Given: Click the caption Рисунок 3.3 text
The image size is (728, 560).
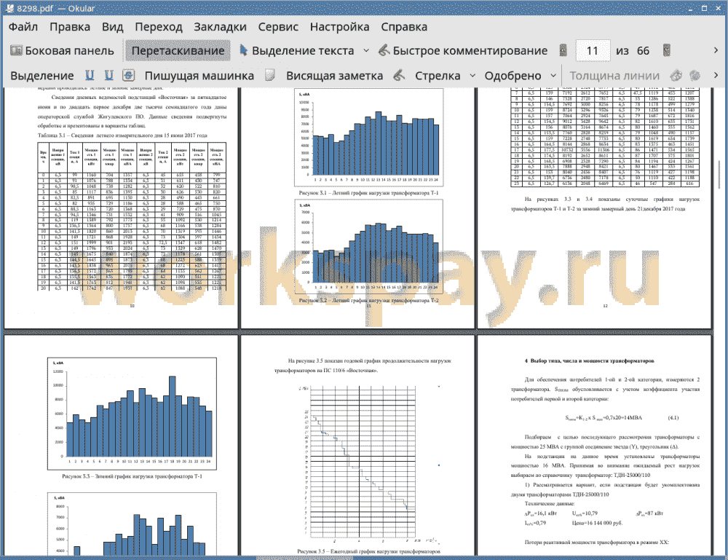Looking at the screenshot, I should coord(132,476).
